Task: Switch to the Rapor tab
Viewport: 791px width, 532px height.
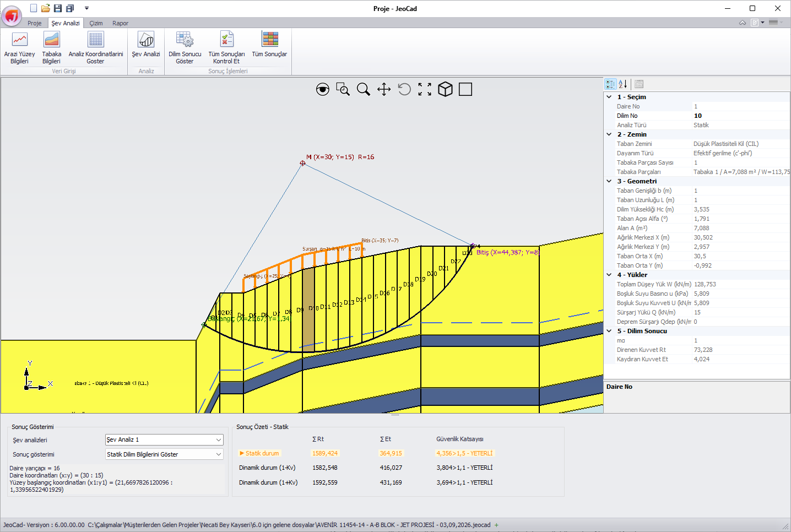Action: tap(120, 23)
